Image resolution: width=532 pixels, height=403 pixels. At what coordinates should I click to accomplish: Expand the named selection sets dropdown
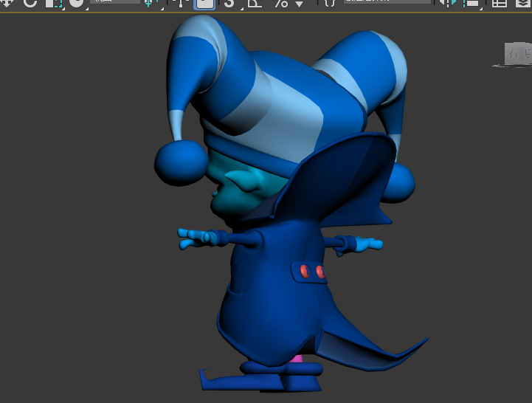coord(387,2)
